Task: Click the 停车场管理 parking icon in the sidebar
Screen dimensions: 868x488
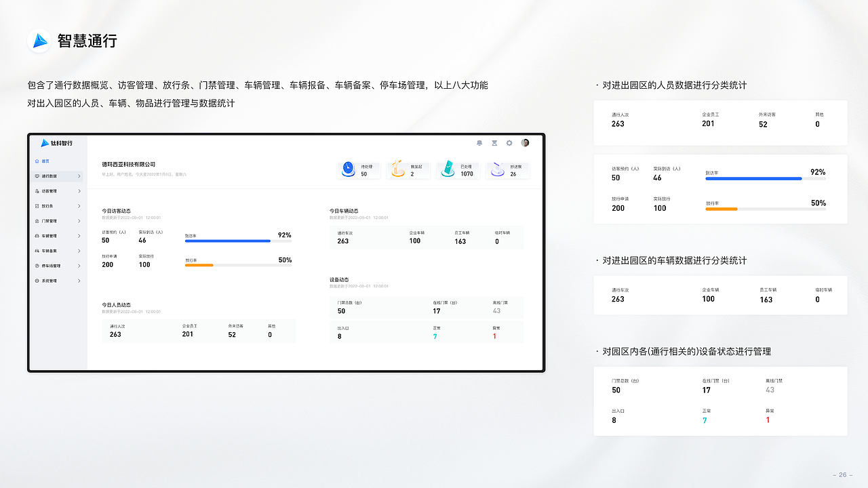Action: coord(37,266)
